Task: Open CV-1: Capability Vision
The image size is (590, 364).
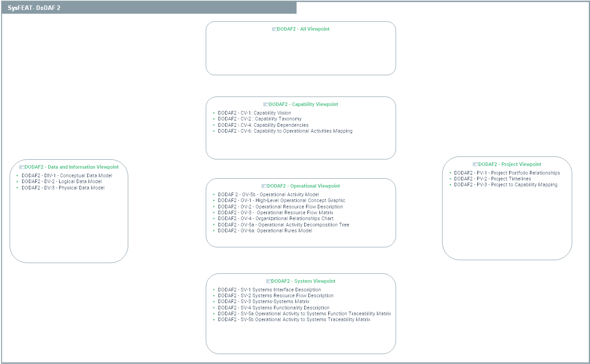Action: pos(254,113)
